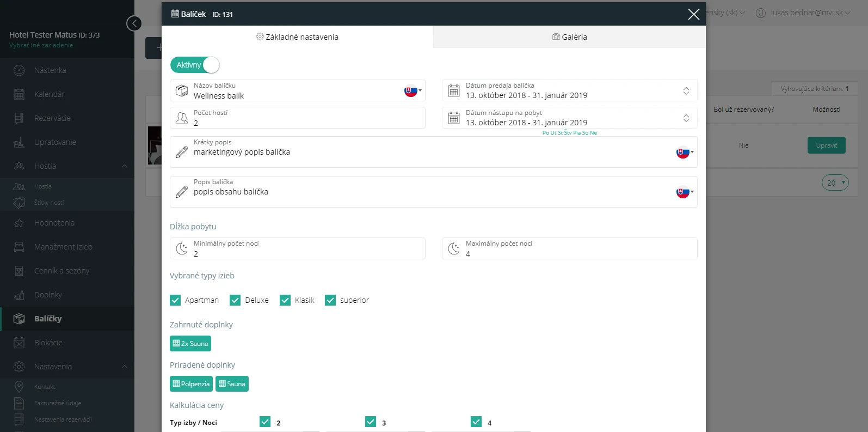This screenshot has width=868, height=432.
Task: Open Blokácie in the sidebar
Action: [48, 343]
